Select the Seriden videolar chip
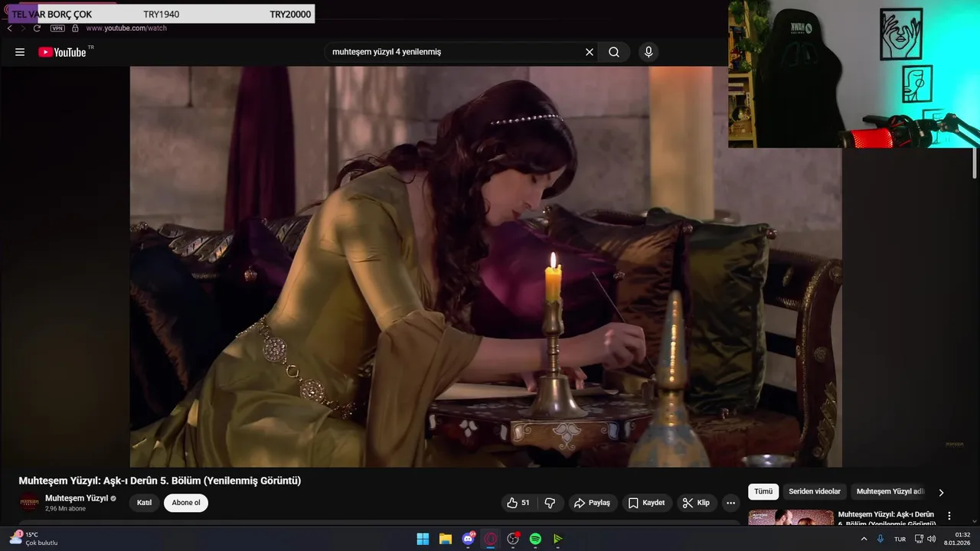This screenshot has height=551, width=980. 815,491
